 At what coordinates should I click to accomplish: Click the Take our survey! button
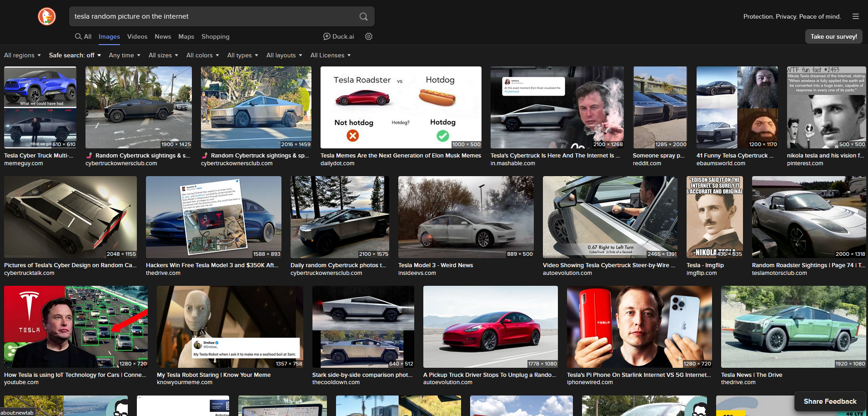(x=833, y=36)
